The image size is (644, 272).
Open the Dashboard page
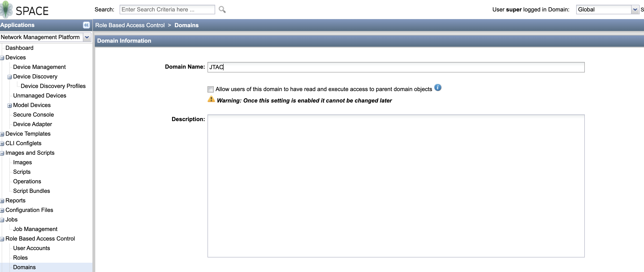click(20, 48)
